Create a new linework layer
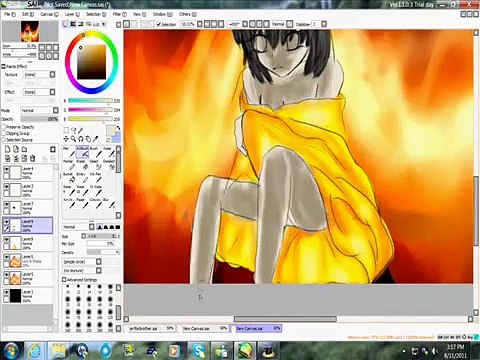This screenshot has width=480, height=360. (x=16, y=149)
